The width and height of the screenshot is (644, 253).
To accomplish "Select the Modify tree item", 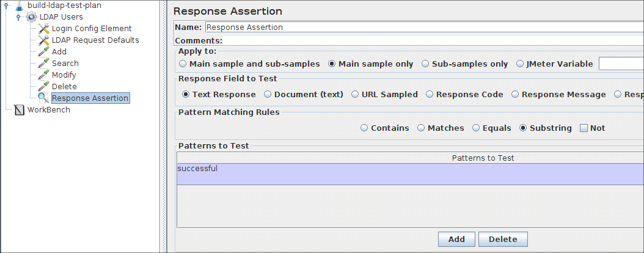I will 64,75.
